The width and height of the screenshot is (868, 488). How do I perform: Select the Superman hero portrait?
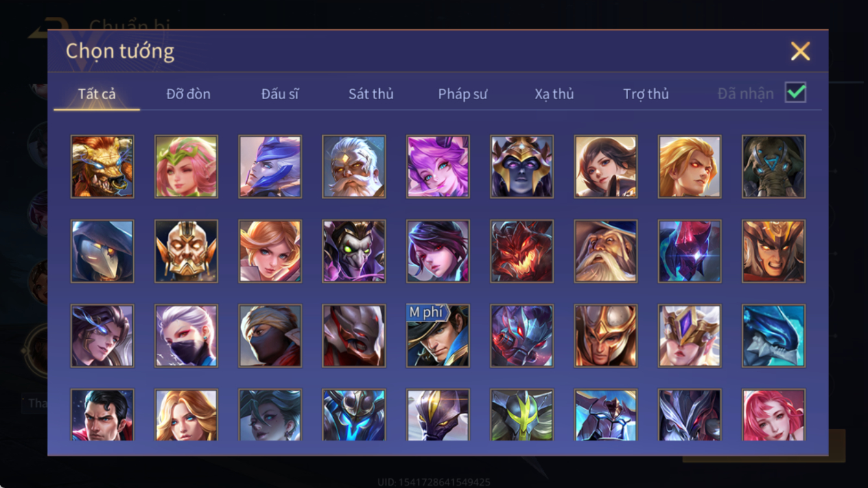click(102, 415)
